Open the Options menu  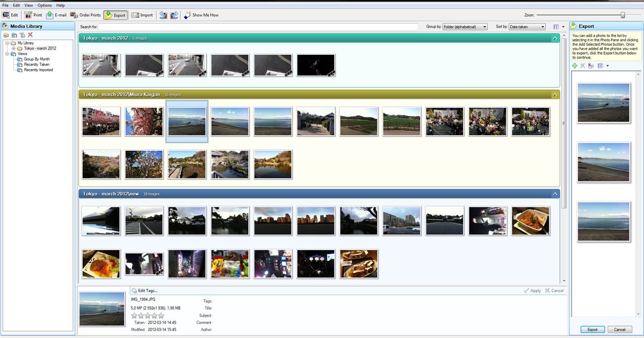coord(44,5)
